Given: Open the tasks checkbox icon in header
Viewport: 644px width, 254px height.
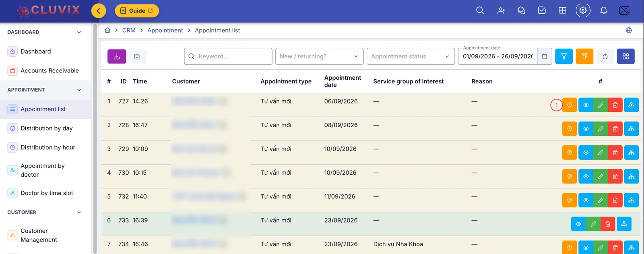Looking at the screenshot, I should tap(542, 10).
